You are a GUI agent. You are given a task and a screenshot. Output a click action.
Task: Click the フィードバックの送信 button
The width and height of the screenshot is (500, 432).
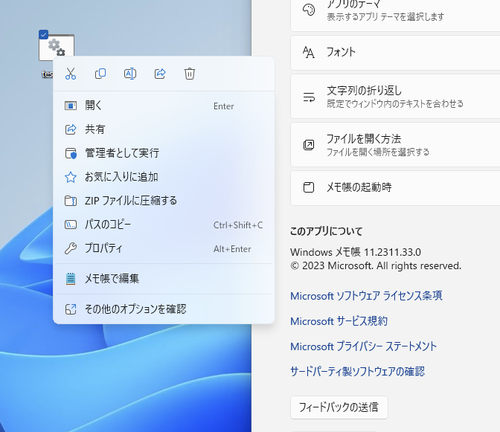coord(339,407)
